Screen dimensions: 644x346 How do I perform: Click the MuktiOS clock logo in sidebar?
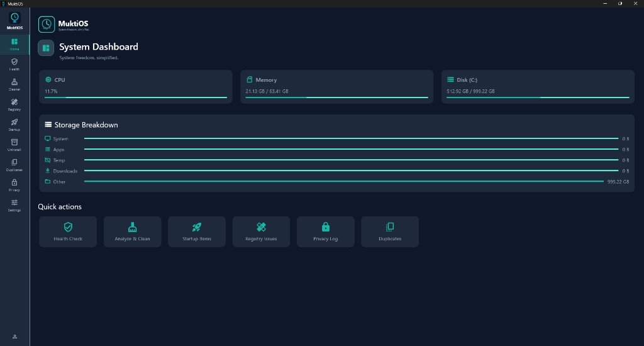click(15, 18)
